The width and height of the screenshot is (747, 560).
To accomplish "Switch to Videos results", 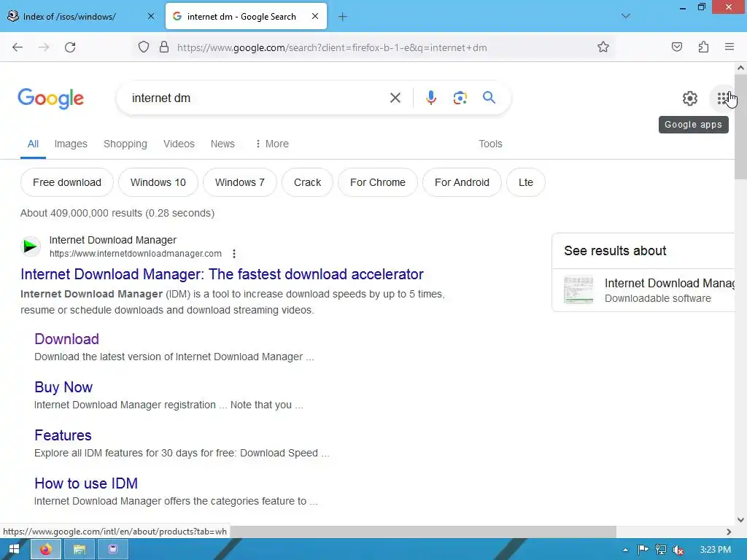I will tap(179, 144).
